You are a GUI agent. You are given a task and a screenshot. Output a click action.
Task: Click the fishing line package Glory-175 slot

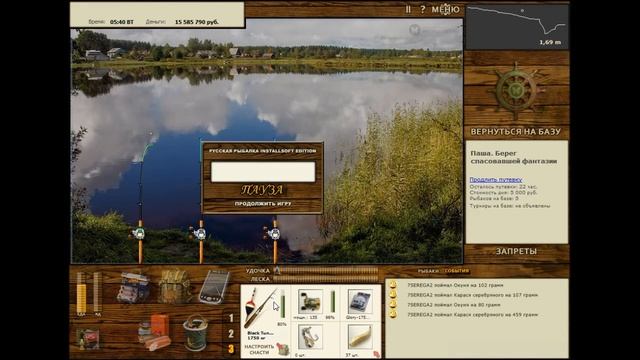(x=360, y=301)
